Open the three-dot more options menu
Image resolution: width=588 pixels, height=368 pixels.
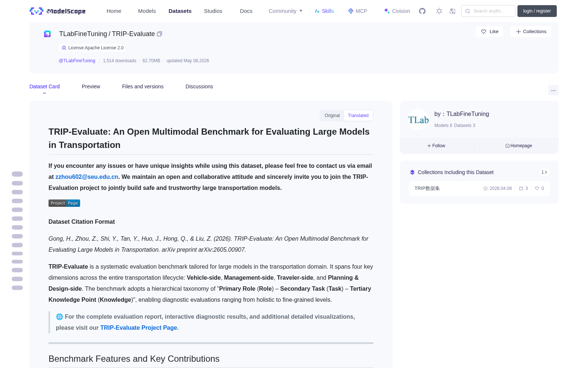[553, 90]
